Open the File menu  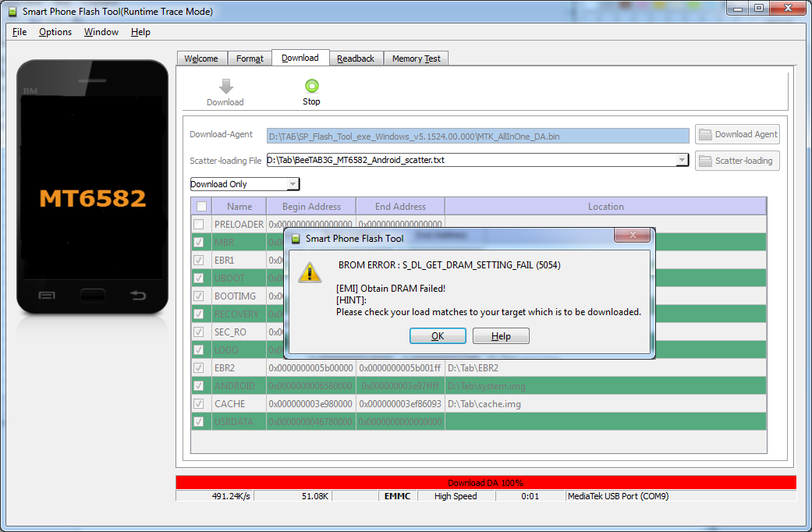pos(20,32)
